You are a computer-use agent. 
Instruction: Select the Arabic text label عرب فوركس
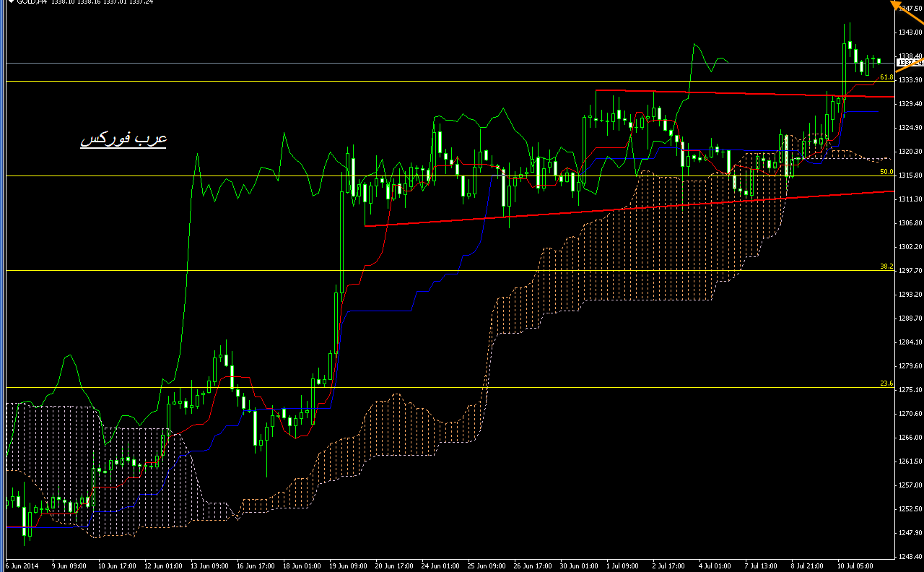point(123,139)
